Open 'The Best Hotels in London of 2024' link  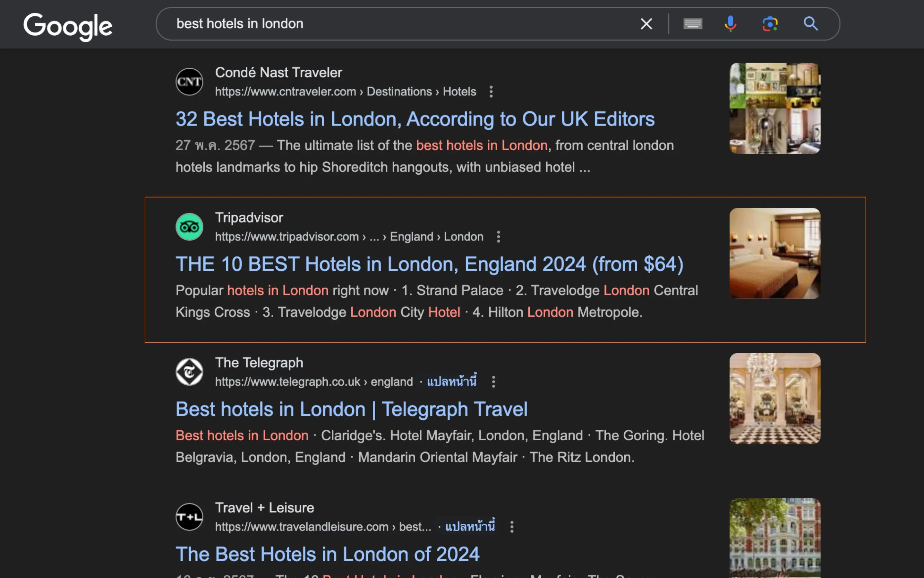(327, 554)
